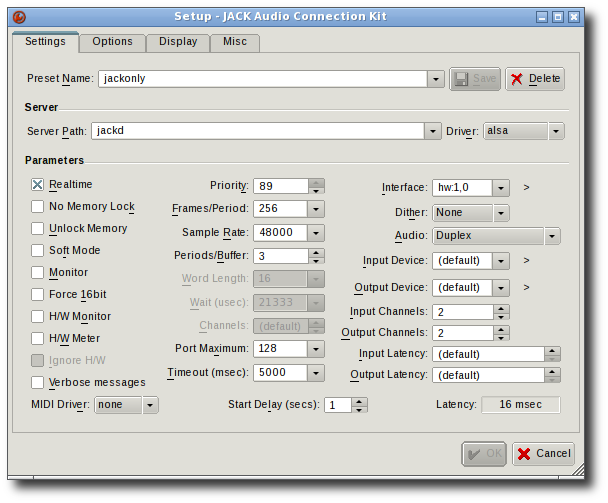The height and width of the screenshot is (503, 608).
Task: Click the '>' arrow next to Interface
Action: click(526, 187)
